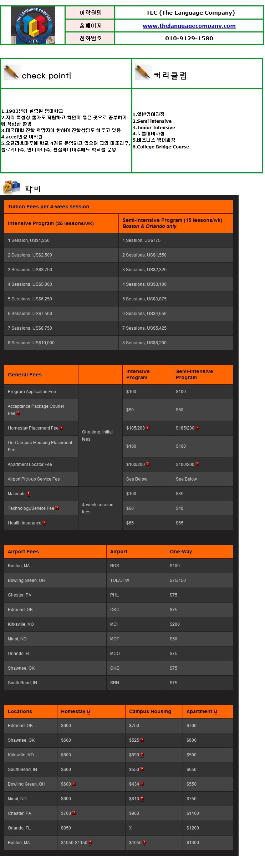Open footnote icon beside Semi-Intensive Program $100/200

click(x=197, y=464)
